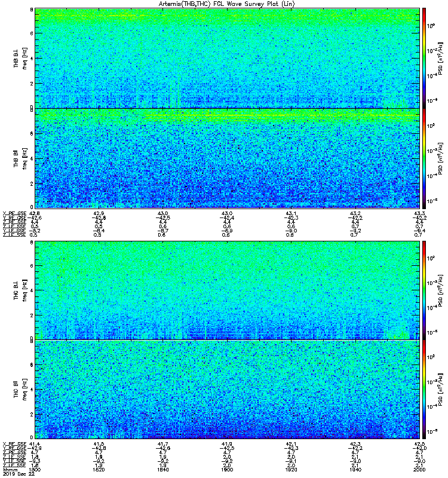Click the '1920' time tick label
Viewport: 448px width, 478px height.
click(x=291, y=470)
